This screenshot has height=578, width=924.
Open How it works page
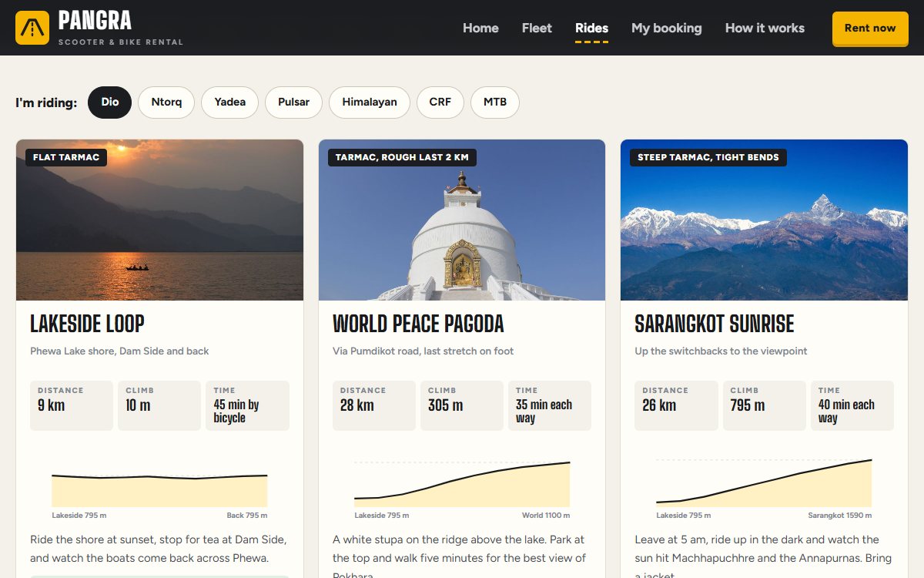point(765,28)
